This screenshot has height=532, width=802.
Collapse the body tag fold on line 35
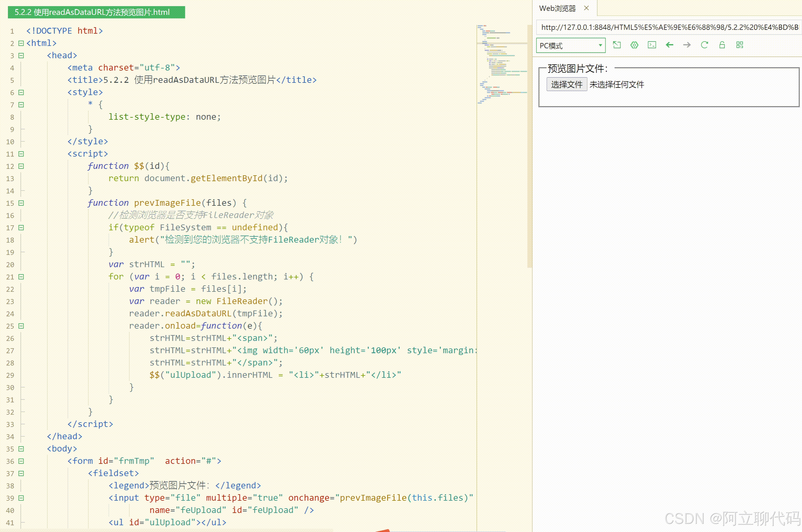(x=21, y=449)
